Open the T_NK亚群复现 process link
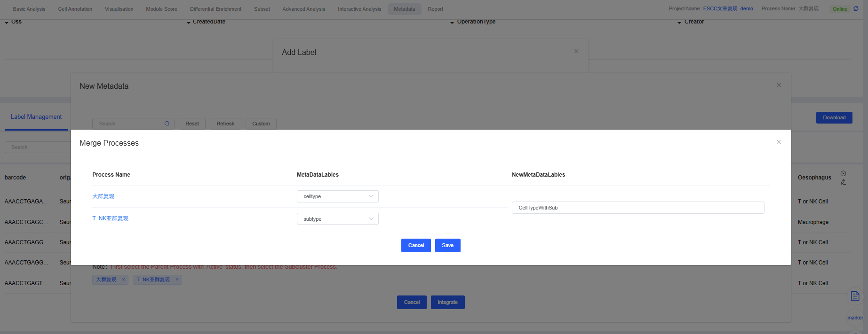 click(x=110, y=218)
